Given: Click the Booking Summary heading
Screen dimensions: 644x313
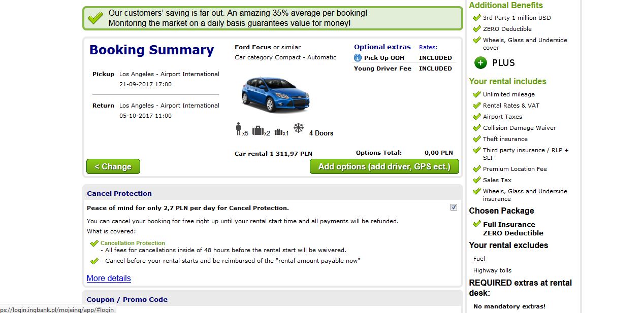Looking at the screenshot, I should click(152, 50).
